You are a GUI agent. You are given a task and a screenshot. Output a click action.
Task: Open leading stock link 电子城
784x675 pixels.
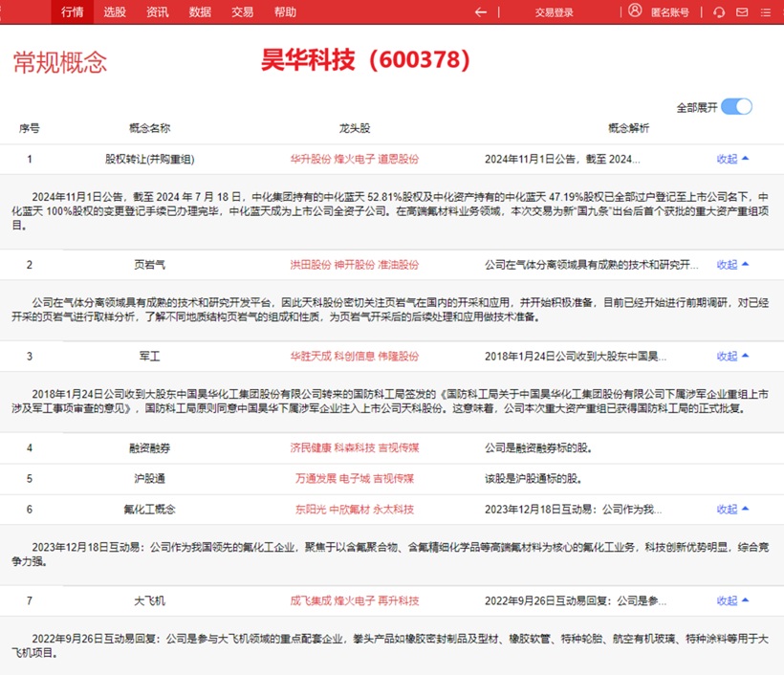pos(355,478)
